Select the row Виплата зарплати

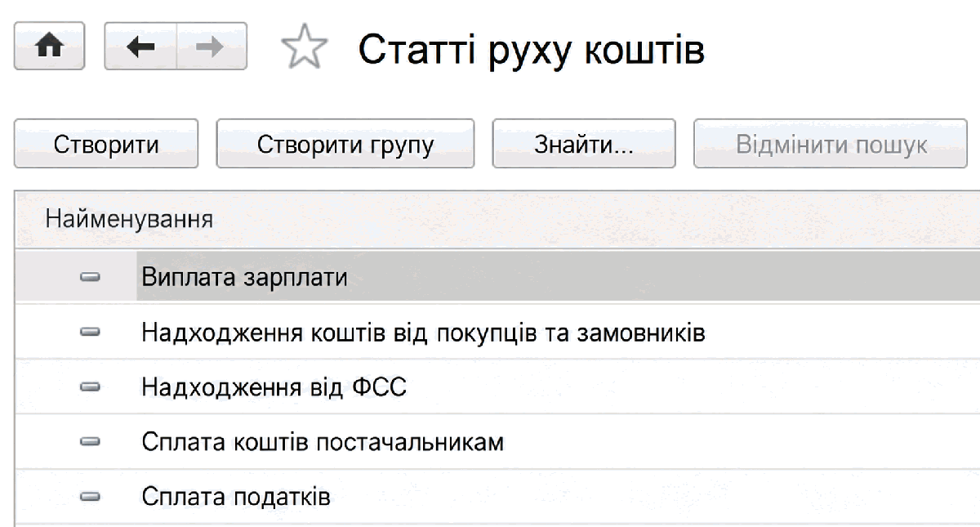pos(497,277)
